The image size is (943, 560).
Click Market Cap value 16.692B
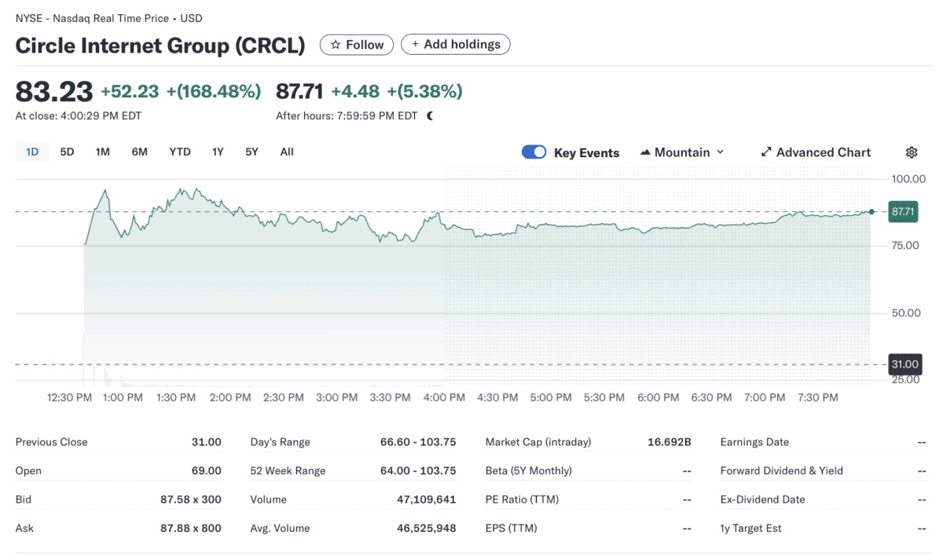669,442
